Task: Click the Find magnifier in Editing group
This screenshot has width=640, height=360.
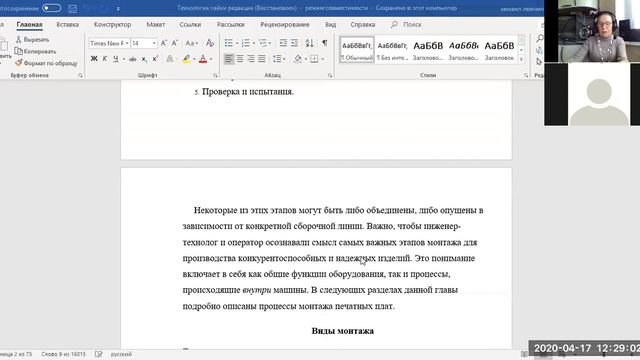Action: coord(540,38)
